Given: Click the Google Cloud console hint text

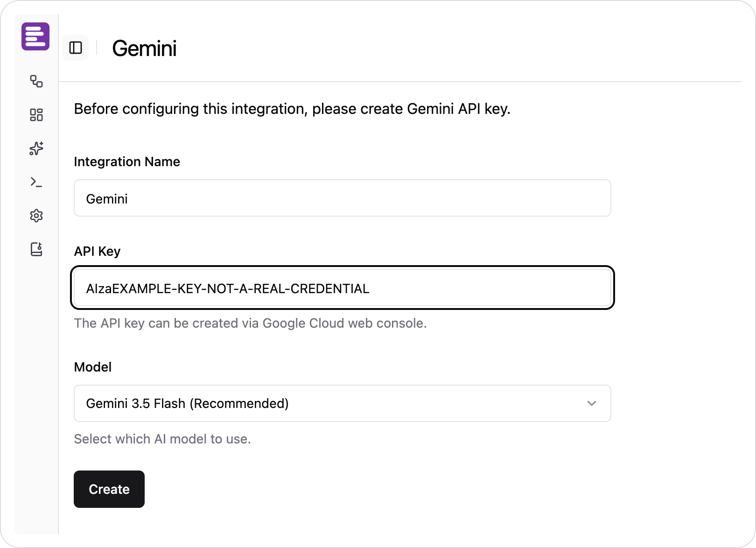Looking at the screenshot, I should [251, 323].
